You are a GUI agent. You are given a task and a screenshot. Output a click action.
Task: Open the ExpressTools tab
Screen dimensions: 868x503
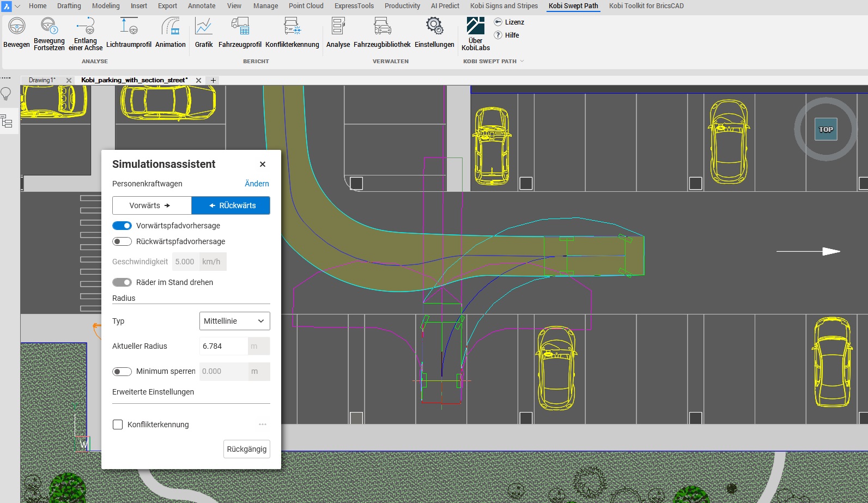(x=354, y=6)
